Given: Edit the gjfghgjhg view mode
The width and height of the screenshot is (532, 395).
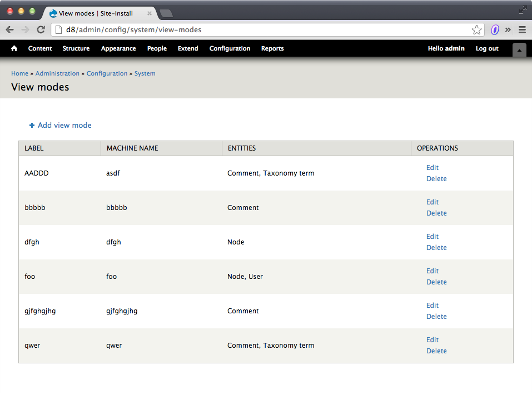Looking at the screenshot, I should tap(432, 305).
